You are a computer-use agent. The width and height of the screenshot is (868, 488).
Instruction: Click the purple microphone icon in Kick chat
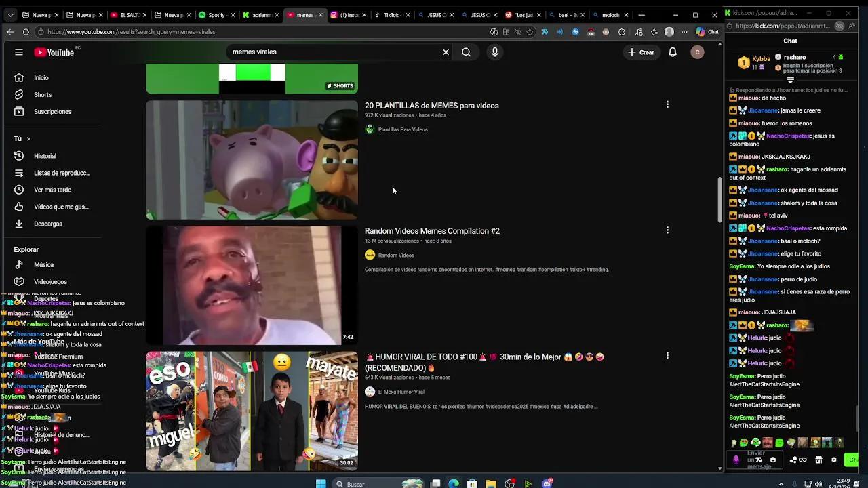(x=736, y=460)
